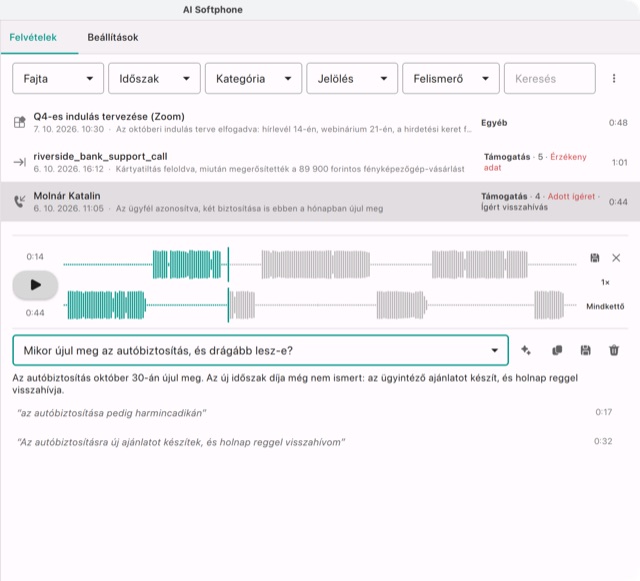Jump to quote "az autóbiztosítása pedig harmincadikán"
The image size is (640, 581).
click(111, 413)
